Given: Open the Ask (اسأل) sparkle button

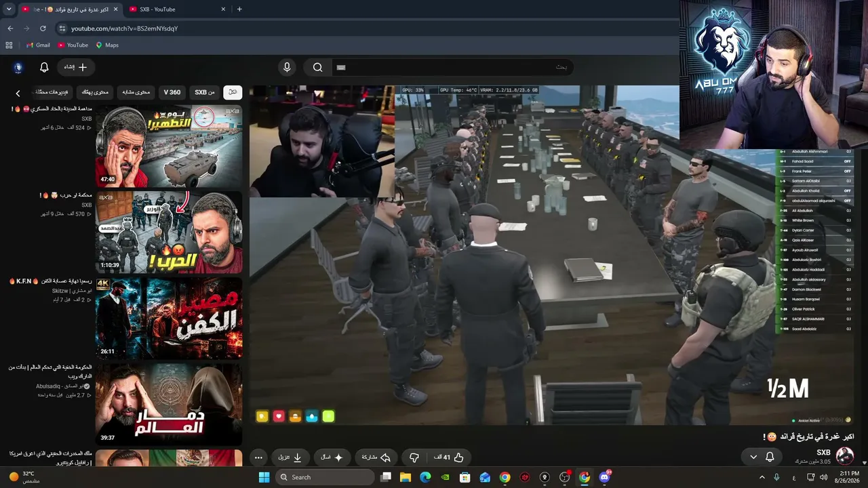Looking at the screenshot, I should pos(332,457).
